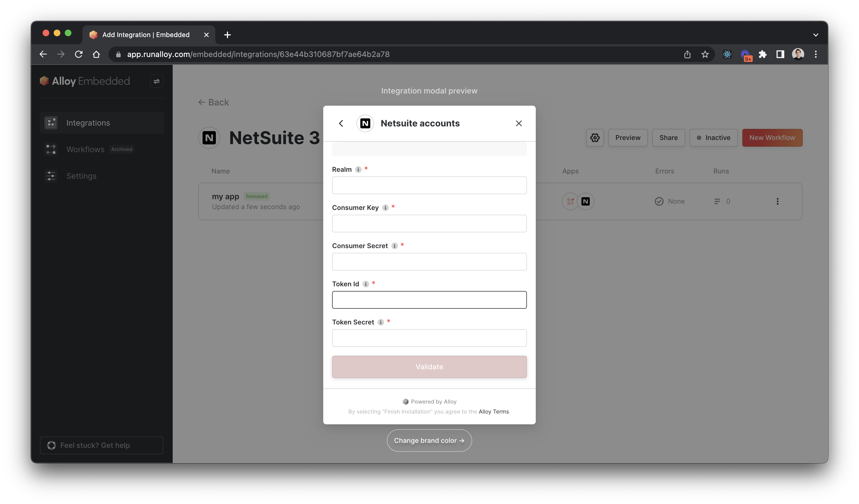
Task: Open browser extensions puzzle icon
Action: tap(762, 54)
